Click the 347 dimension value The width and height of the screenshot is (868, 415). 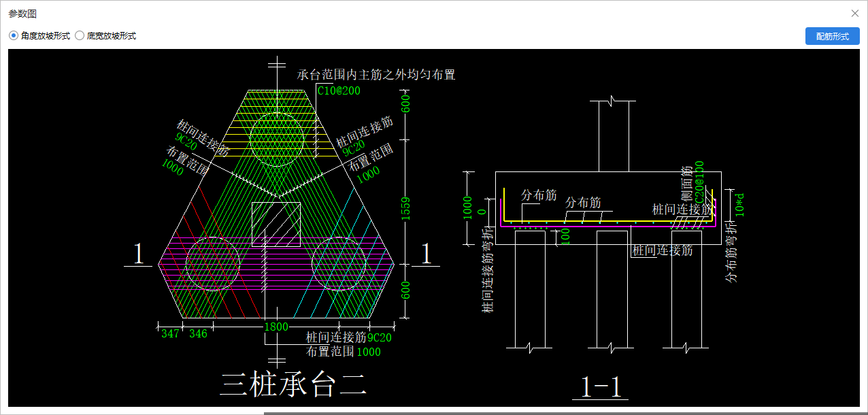pyautogui.click(x=170, y=333)
